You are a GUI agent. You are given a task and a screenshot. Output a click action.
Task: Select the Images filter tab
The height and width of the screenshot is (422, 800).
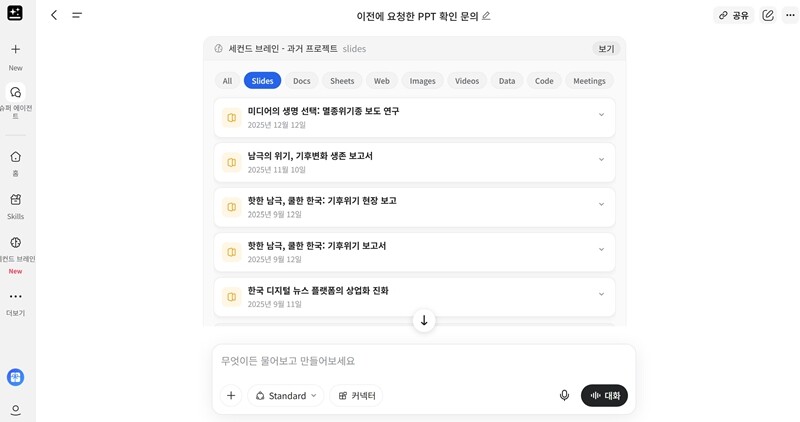coord(422,81)
